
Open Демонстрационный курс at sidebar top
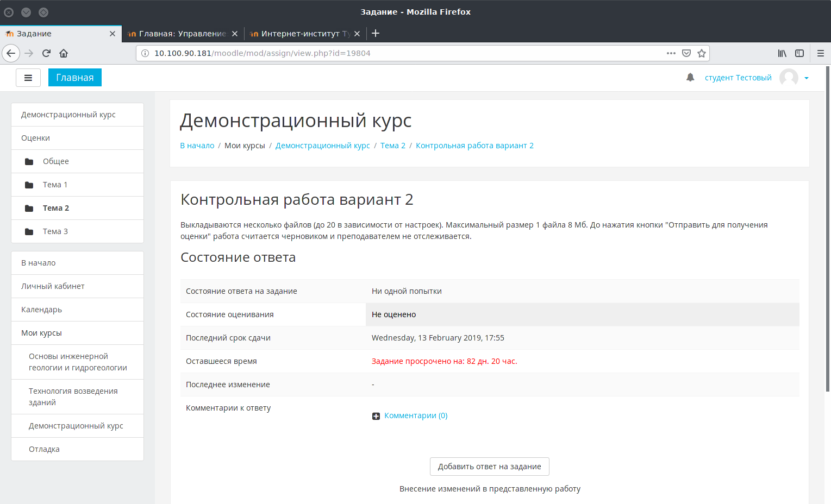coord(77,115)
